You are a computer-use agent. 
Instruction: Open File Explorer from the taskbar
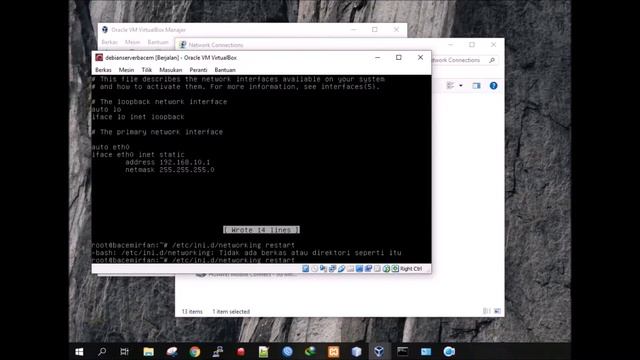(x=149, y=351)
